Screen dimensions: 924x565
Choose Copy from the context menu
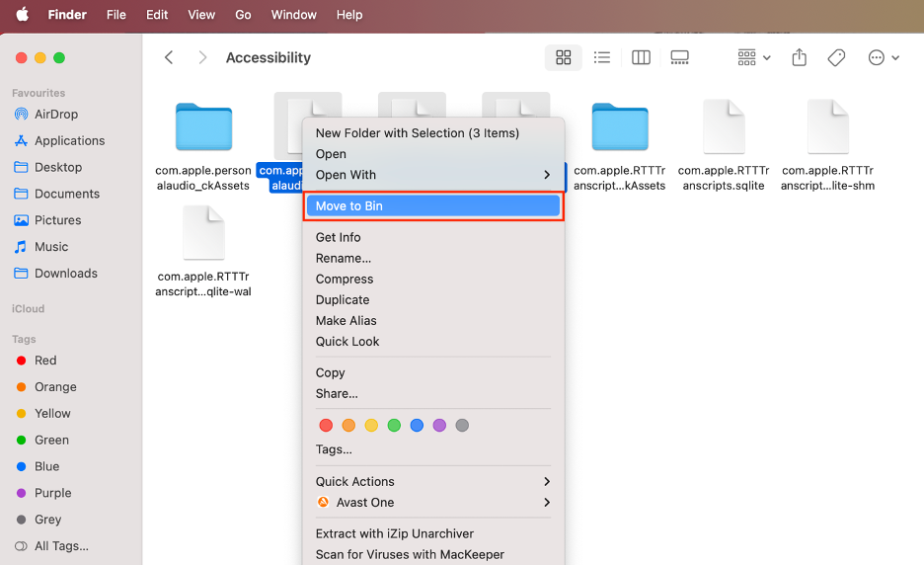tap(433, 372)
